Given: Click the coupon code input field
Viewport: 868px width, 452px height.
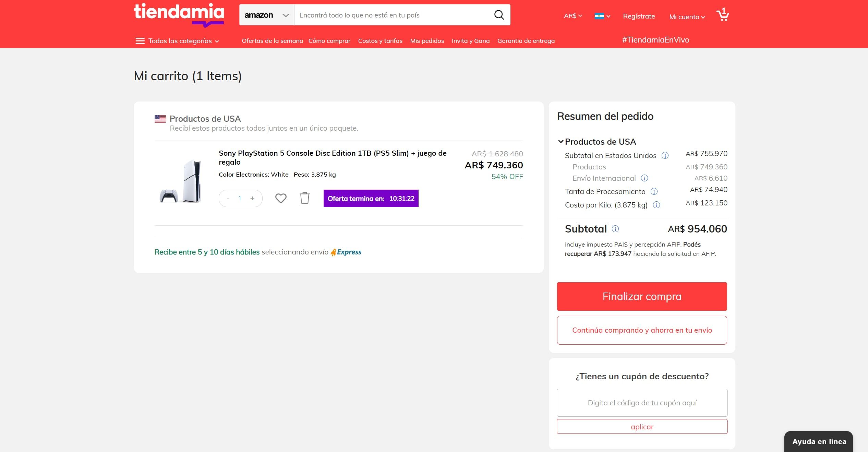Looking at the screenshot, I should click(642, 403).
